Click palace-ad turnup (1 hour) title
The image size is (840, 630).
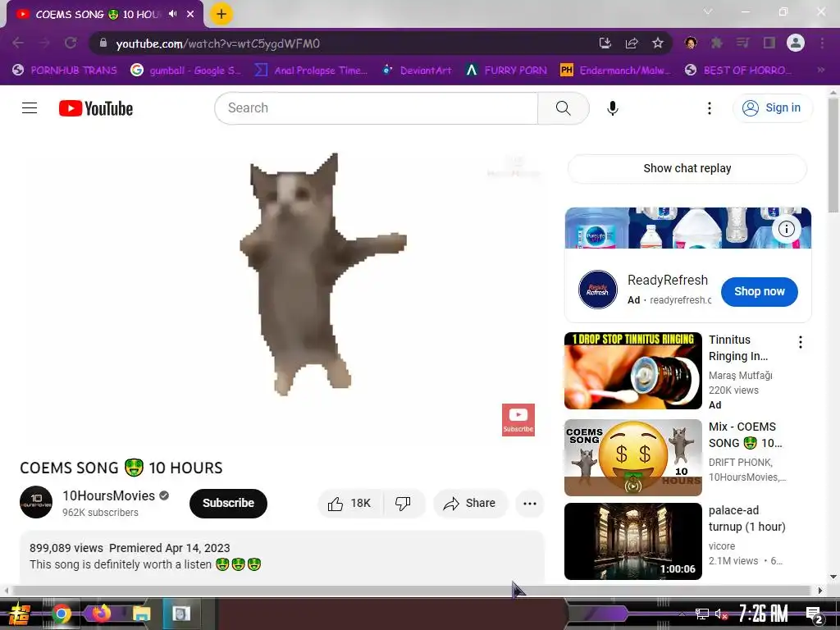click(746, 518)
